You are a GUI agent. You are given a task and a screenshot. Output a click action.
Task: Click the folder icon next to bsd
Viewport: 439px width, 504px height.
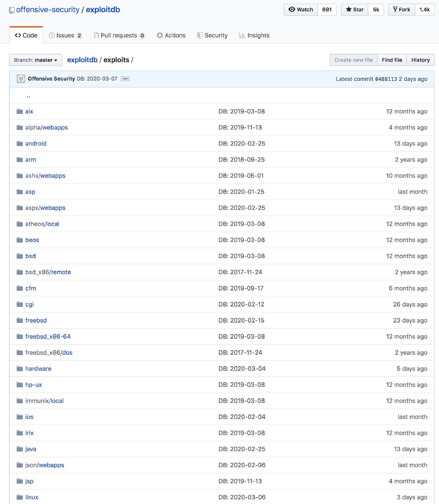(x=20, y=256)
